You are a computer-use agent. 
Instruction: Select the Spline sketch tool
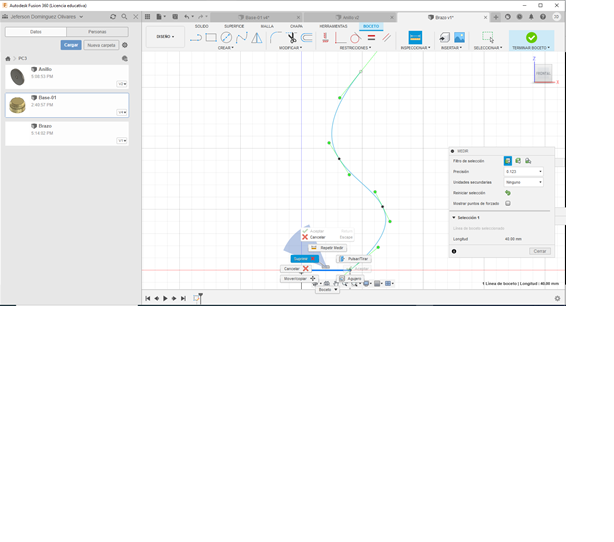click(x=242, y=38)
